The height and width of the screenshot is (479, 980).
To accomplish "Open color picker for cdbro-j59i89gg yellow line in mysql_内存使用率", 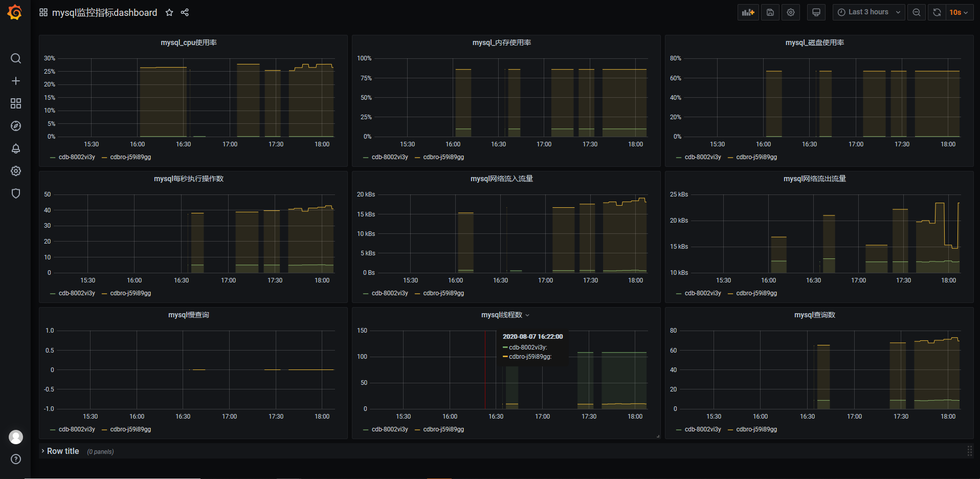I will [x=417, y=158].
